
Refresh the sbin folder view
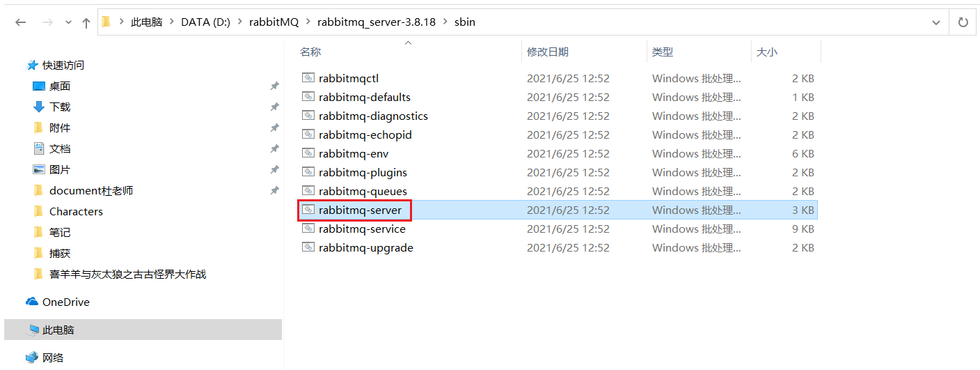963,22
